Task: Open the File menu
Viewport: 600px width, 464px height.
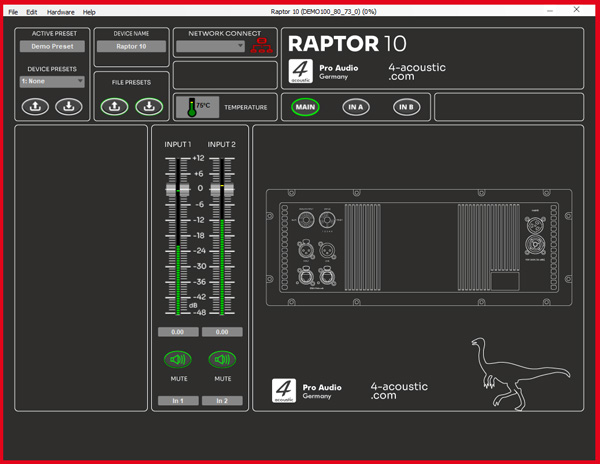Action: tap(13, 12)
